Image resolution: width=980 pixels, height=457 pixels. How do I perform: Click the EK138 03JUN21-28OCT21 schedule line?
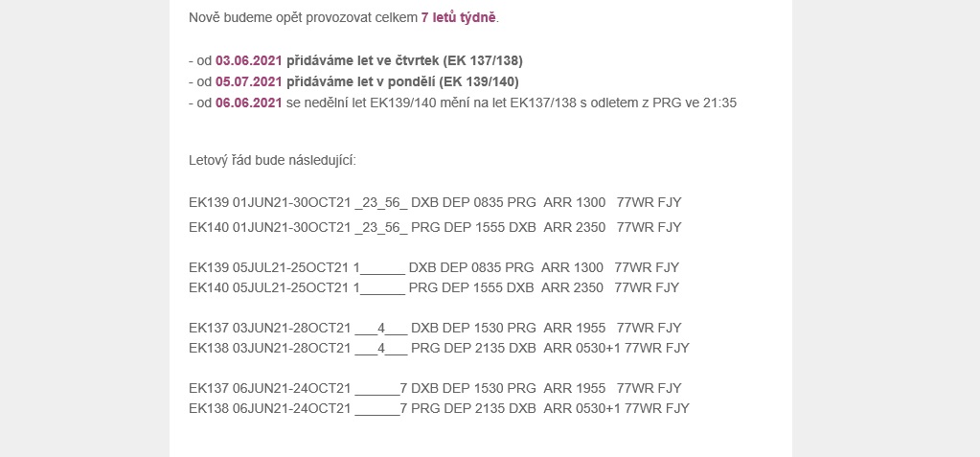pyautogui.click(x=439, y=348)
